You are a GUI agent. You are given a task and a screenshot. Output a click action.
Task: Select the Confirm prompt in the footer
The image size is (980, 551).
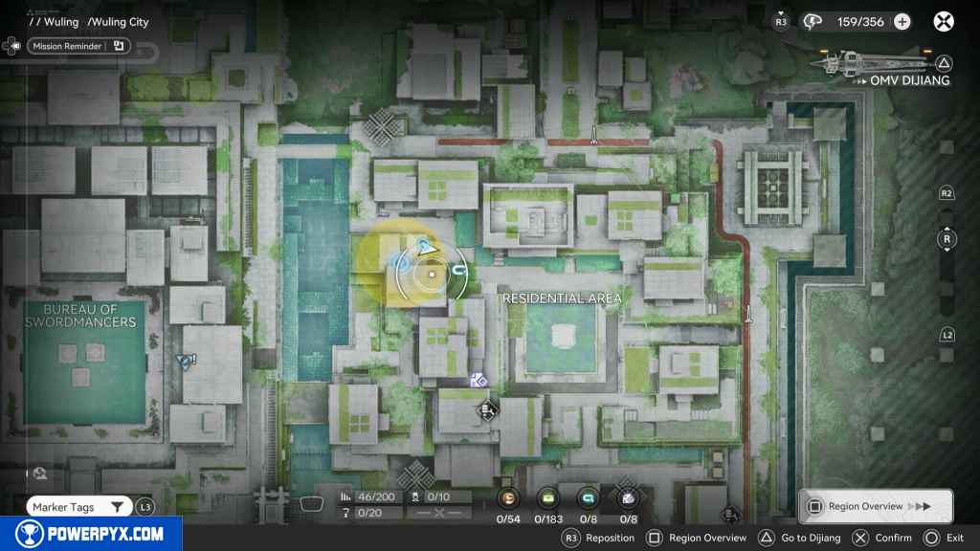tap(882, 538)
